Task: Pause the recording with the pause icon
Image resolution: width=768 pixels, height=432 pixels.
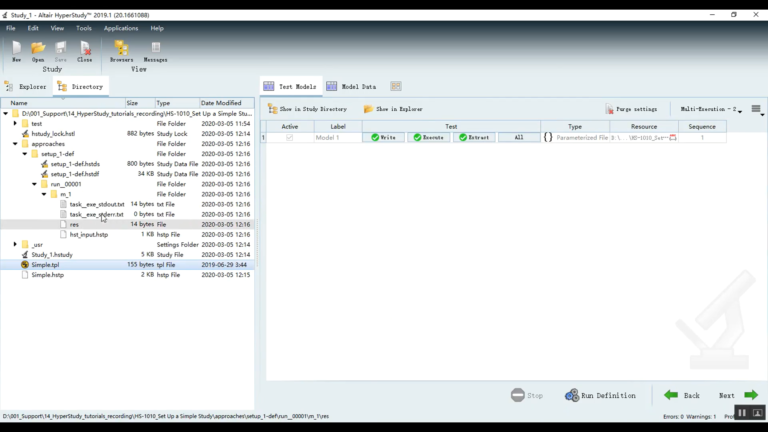Action: [x=742, y=413]
